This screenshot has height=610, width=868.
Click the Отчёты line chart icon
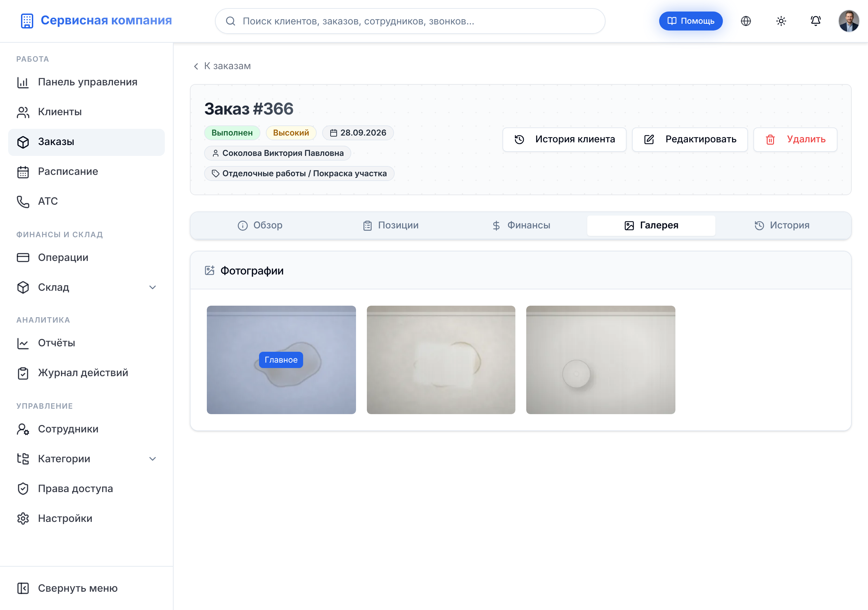[x=23, y=343]
